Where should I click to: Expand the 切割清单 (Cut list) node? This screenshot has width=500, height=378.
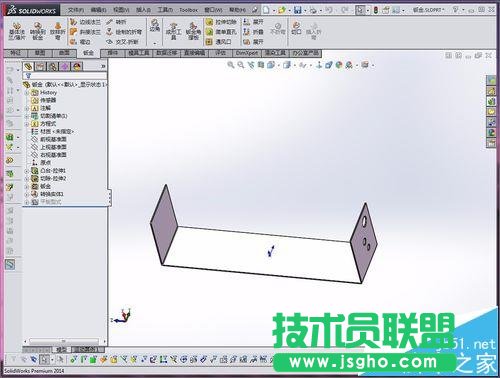(27, 116)
